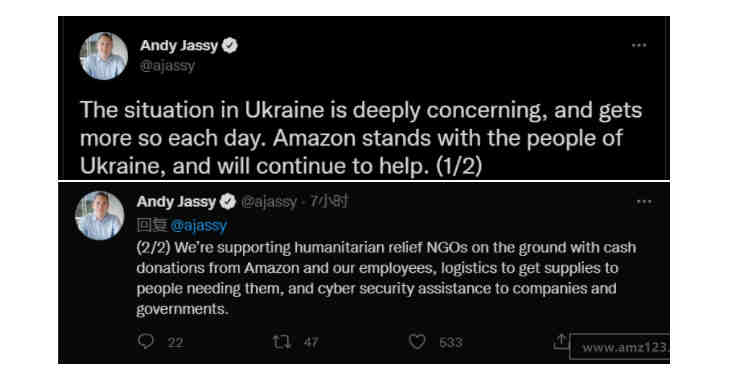Screen dimensions: 729x380
Task: Retweet the second Andy Jassy tweet
Action: (x=282, y=342)
